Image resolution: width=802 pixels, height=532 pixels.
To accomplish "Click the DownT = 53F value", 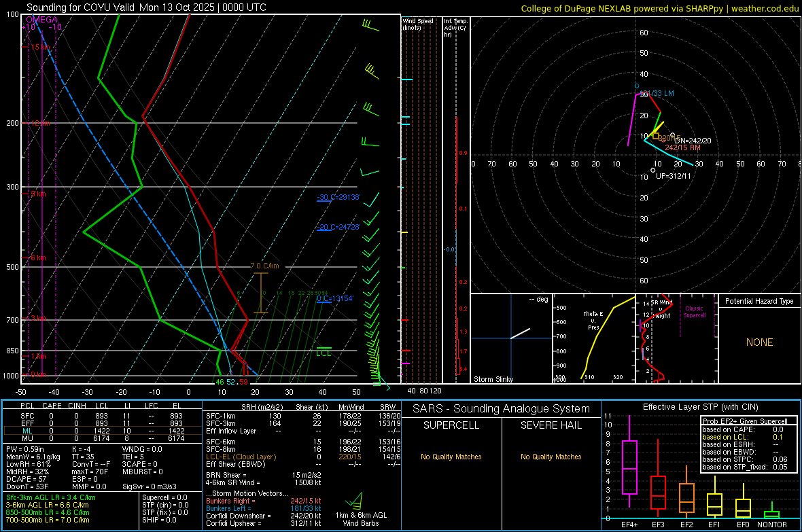I will click(27, 486).
